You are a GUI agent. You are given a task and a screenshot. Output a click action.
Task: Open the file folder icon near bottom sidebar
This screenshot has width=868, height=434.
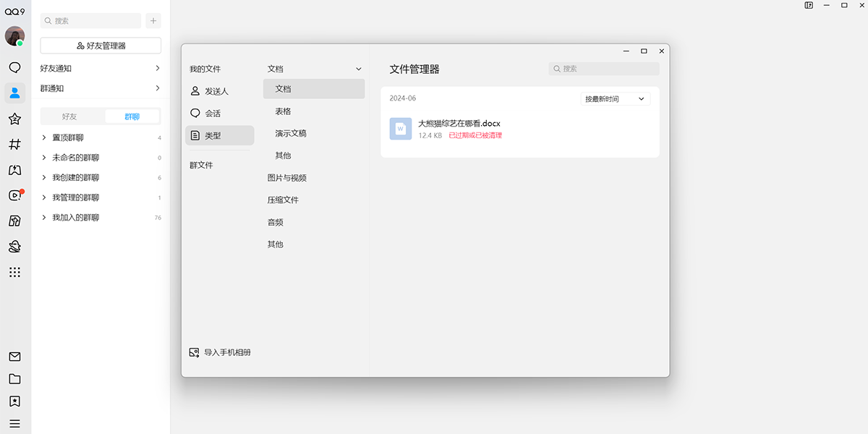click(x=14, y=379)
